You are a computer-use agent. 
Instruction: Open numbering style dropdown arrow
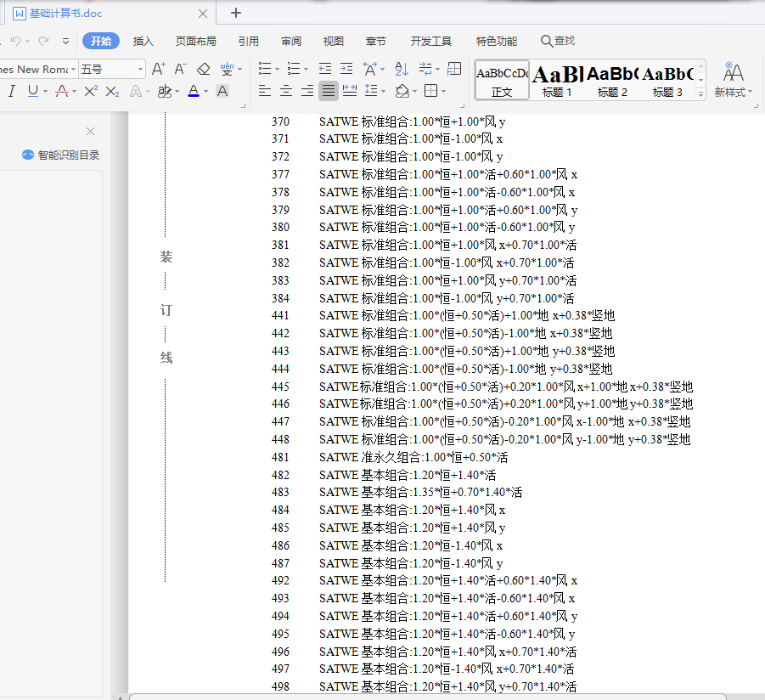click(x=306, y=70)
